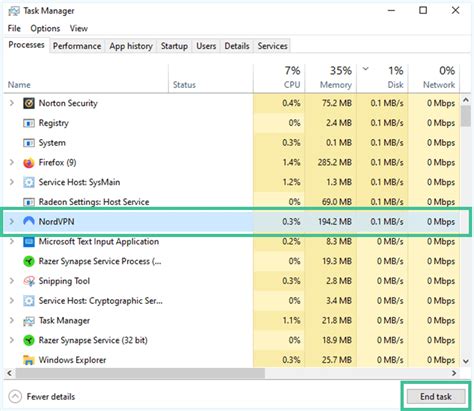Click the Windows Explorer folder icon

click(29, 360)
